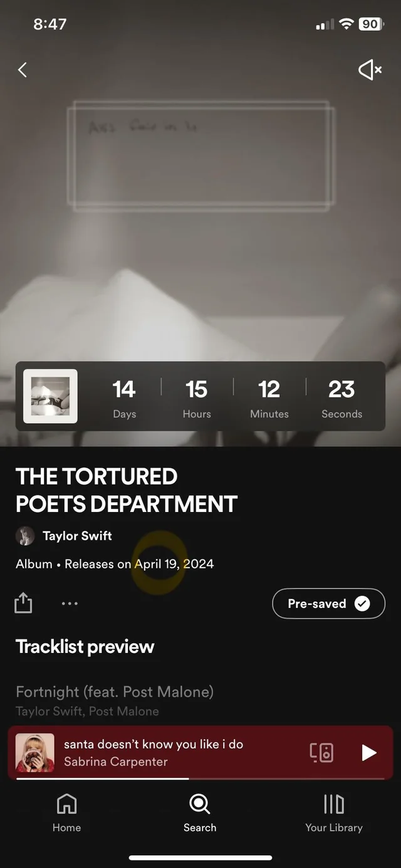Toggle the Pre-saved button

click(328, 604)
